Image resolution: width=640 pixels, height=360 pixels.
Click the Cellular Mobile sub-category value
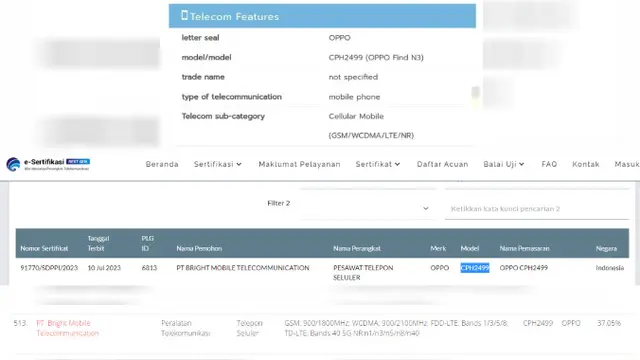click(x=371, y=126)
